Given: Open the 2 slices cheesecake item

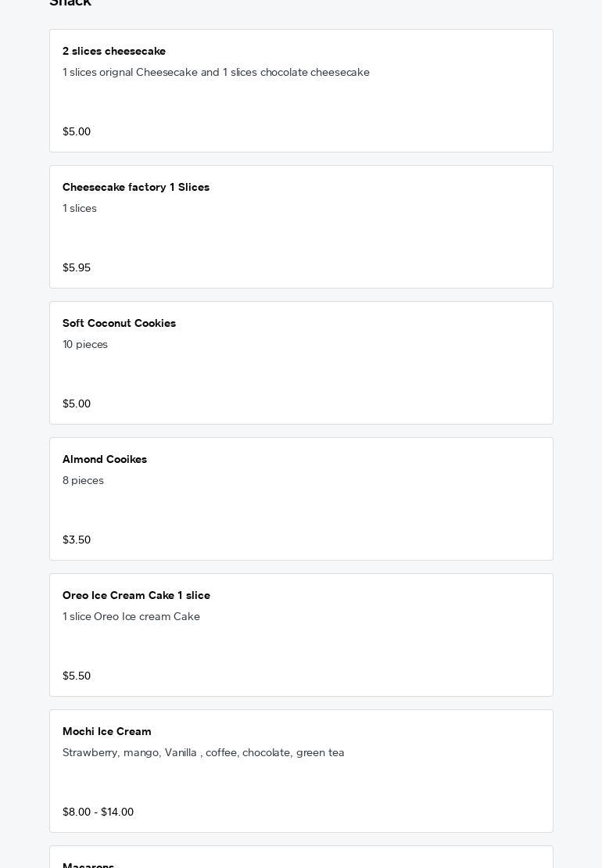Looking at the screenshot, I should 114,52.
